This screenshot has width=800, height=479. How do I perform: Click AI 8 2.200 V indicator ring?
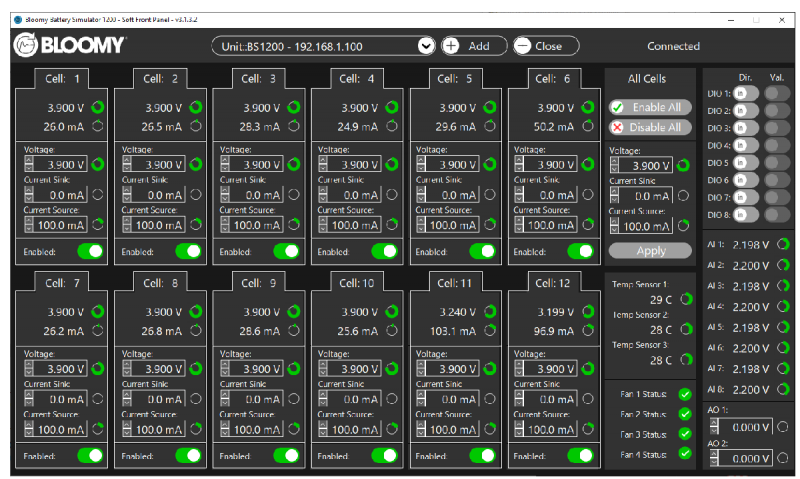pos(783,389)
